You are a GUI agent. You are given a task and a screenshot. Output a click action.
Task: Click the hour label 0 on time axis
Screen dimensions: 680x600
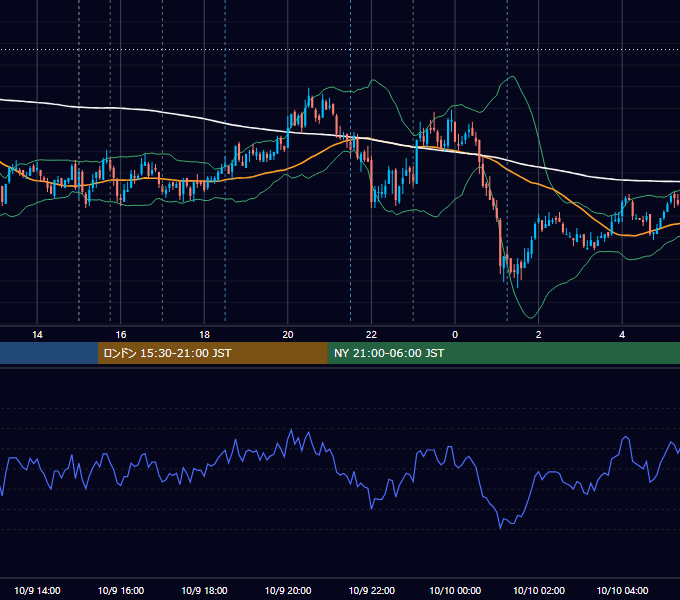pos(455,335)
